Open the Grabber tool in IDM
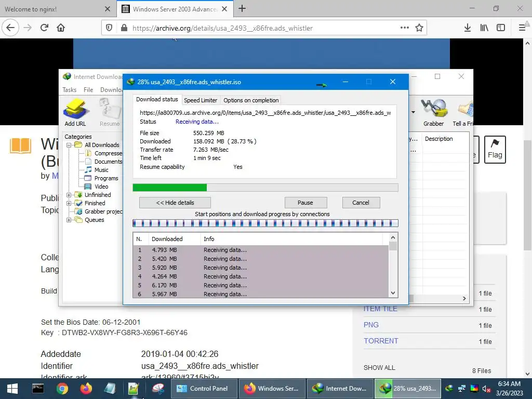Screen dimensions: 532x399 [434, 113]
